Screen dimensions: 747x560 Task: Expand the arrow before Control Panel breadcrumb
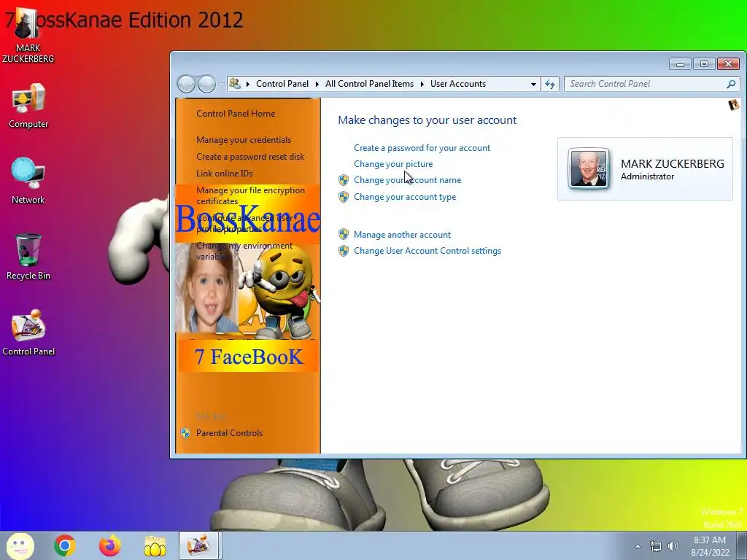click(248, 84)
